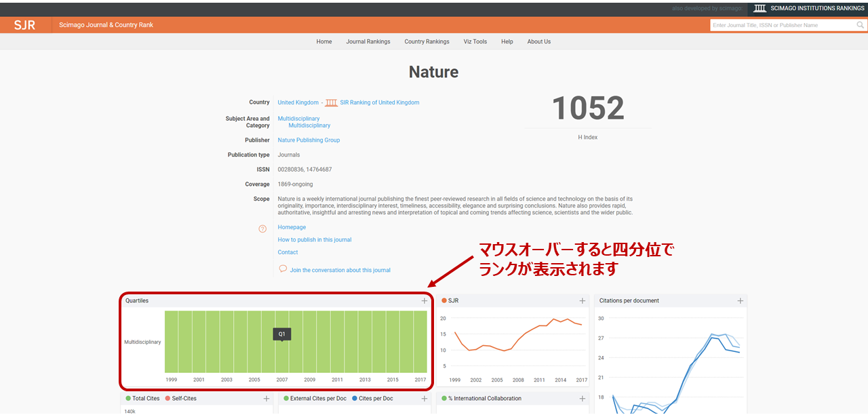Click the United Kingdom country link
Screen dimensions: 868x415
(x=298, y=102)
